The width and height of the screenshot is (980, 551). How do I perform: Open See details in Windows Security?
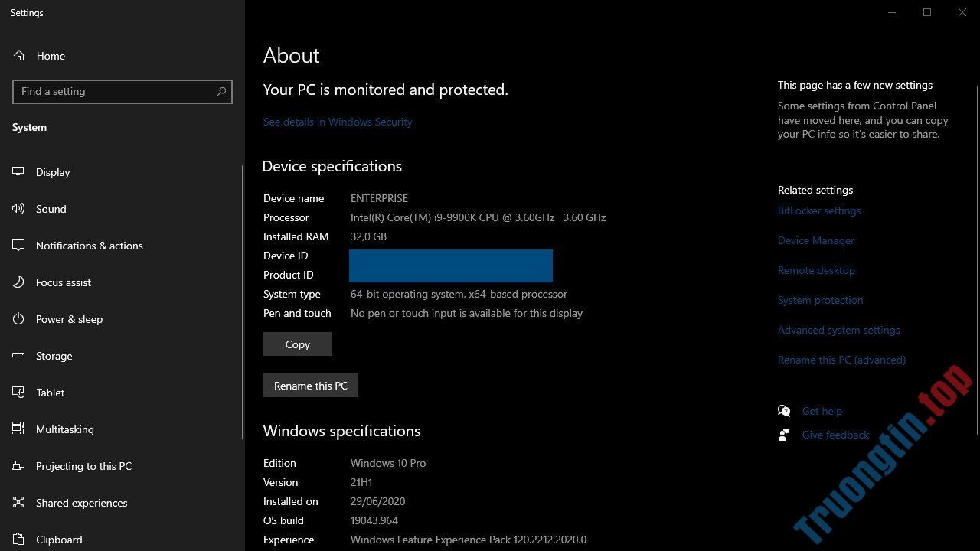[x=338, y=122]
